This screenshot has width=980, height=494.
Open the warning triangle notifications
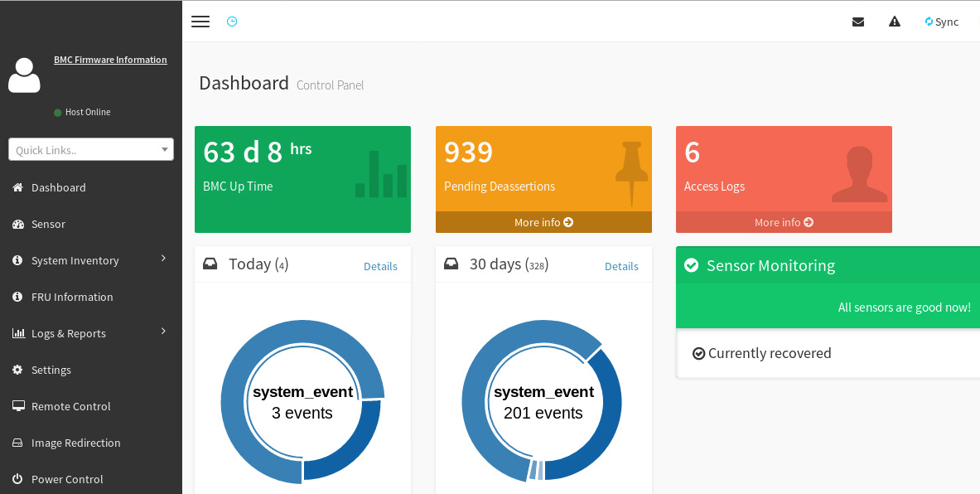[895, 22]
